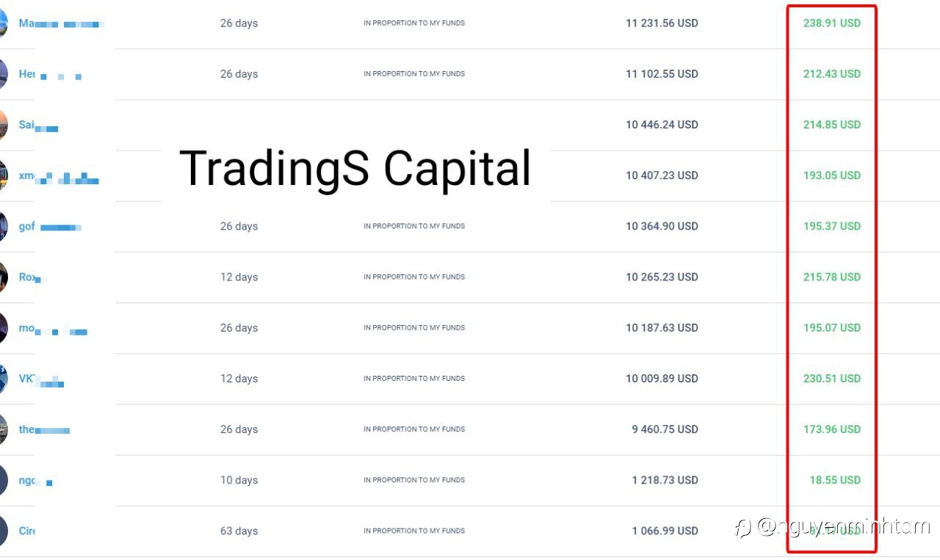940x560 pixels.
Task: Select the 1 066.99 USD funds amount
Action: tap(665, 531)
